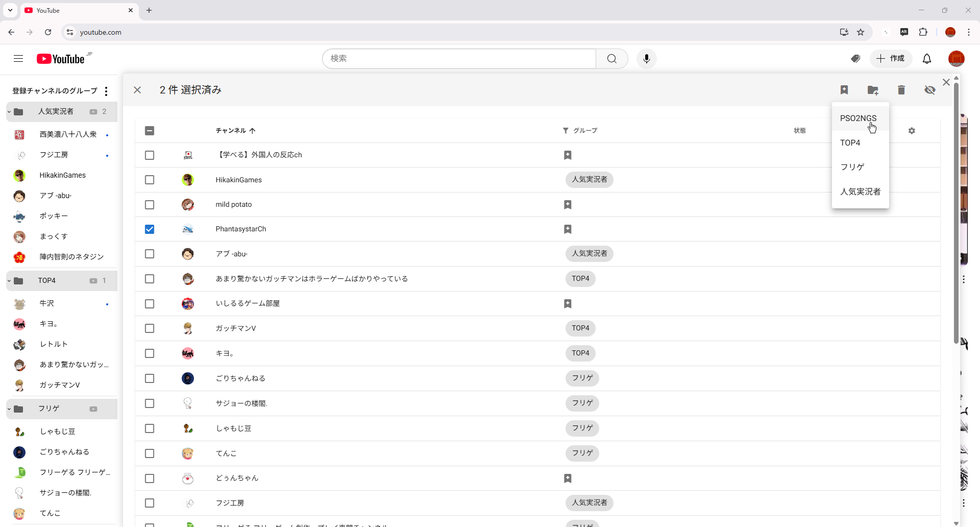Image resolution: width=980 pixels, height=527 pixels.
Task: Select PSO2NGS from the group menu
Action: click(858, 118)
